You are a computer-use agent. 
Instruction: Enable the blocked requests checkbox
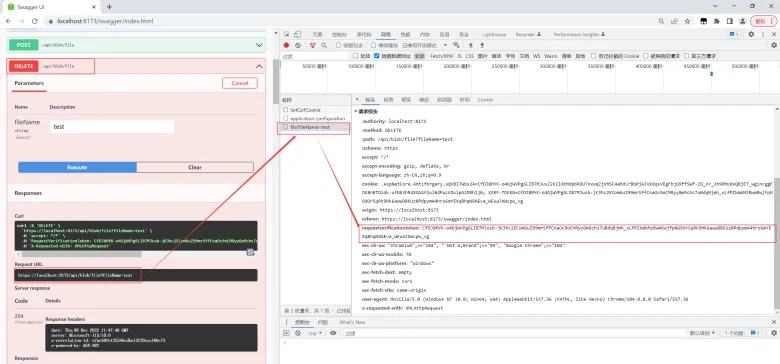(x=646, y=56)
